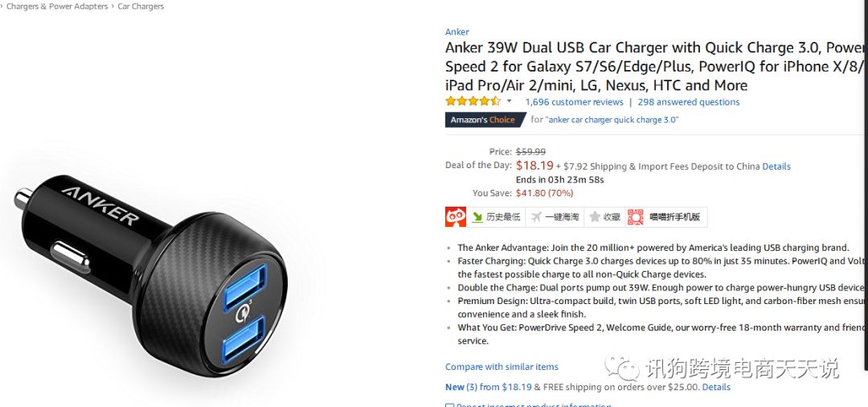Image resolution: width=868 pixels, height=407 pixels.
Task: Click the 收藏 star favorite icon
Action: pos(595,217)
